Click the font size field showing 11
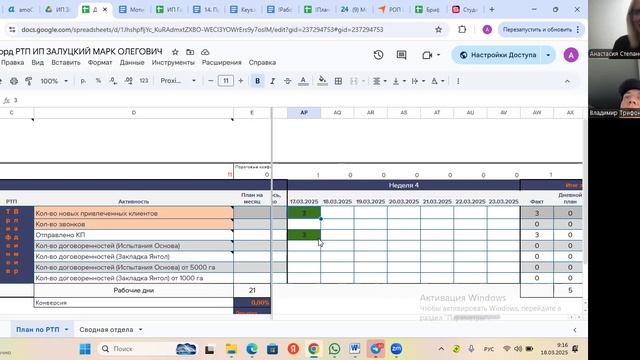 [x=226, y=81]
